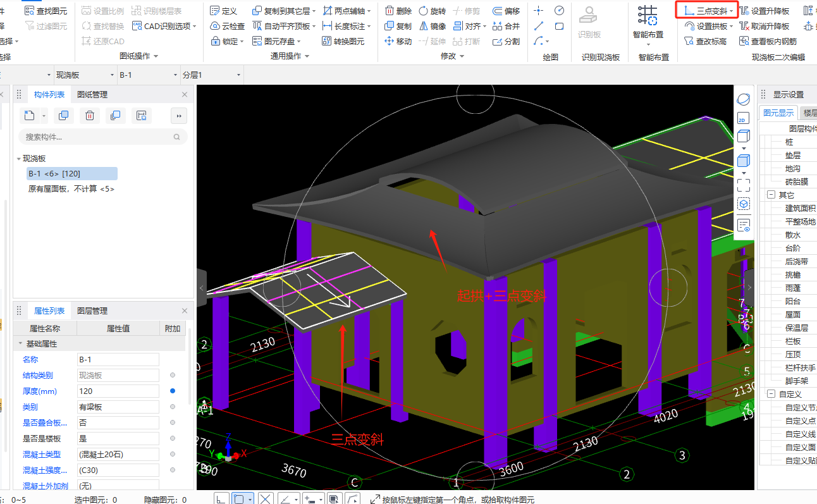Click the 厚度 value field 120

point(118,391)
